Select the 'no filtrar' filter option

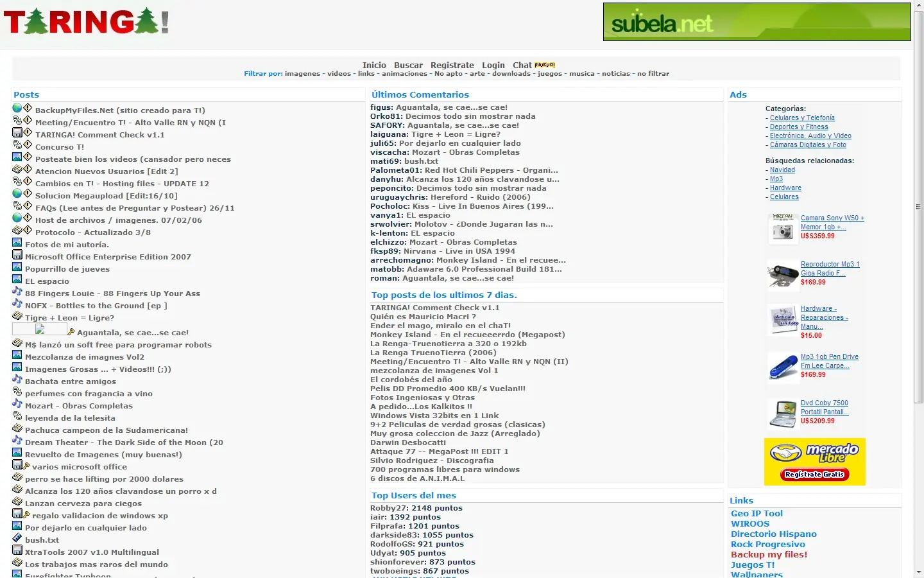(653, 74)
